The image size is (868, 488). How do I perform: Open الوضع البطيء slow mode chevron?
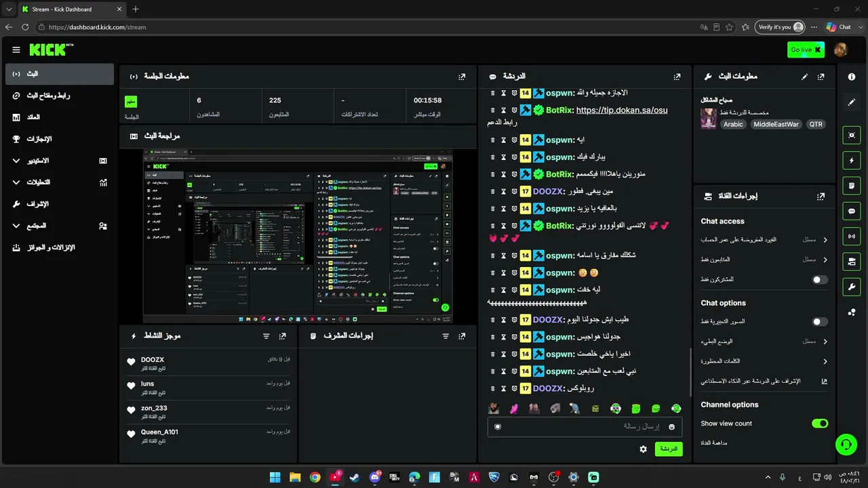pyautogui.click(x=825, y=342)
